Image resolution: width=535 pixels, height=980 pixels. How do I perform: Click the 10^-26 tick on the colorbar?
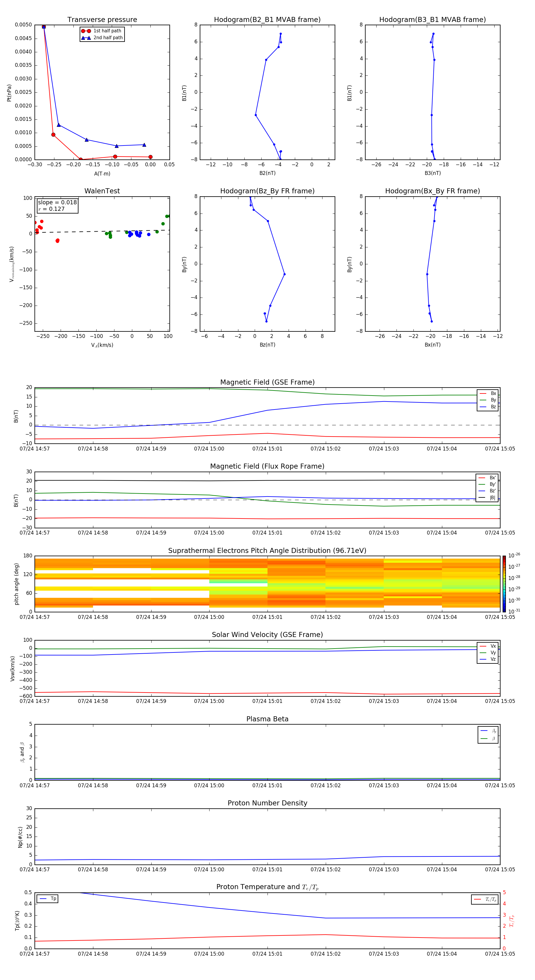pyautogui.click(x=514, y=555)
